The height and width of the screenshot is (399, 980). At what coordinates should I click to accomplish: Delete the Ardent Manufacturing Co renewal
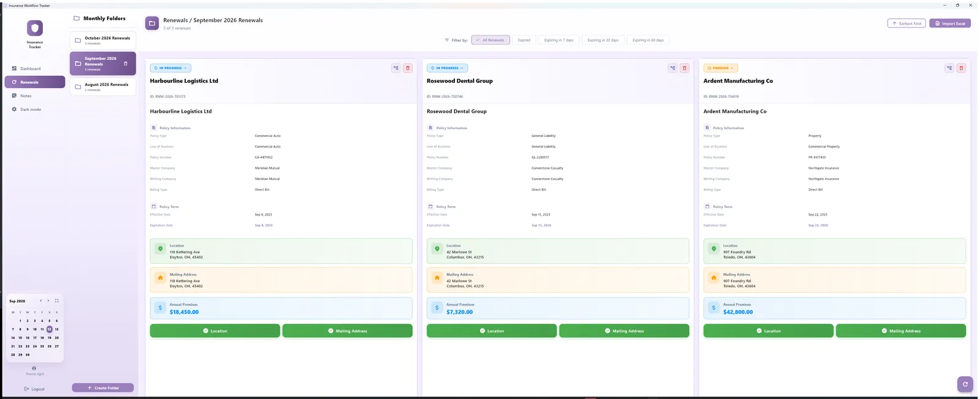point(961,68)
